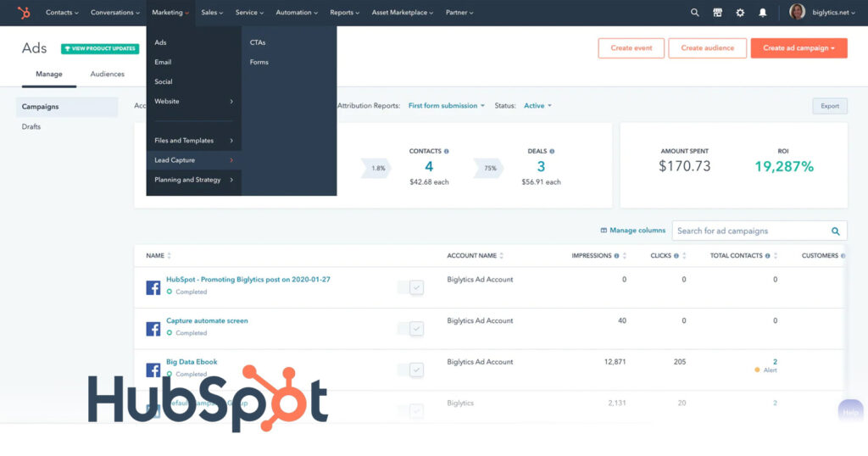The width and height of the screenshot is (868, 456).
Task: Open the First form submission dropdown
Action: click(446, 106)
